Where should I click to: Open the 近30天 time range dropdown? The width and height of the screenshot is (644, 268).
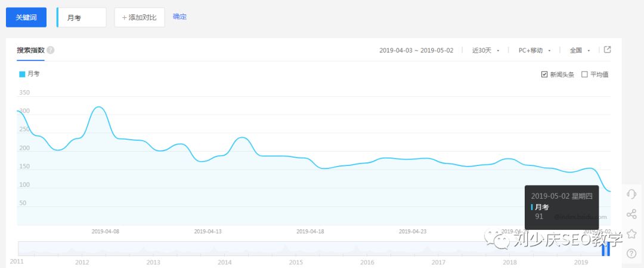pos(485,51)
